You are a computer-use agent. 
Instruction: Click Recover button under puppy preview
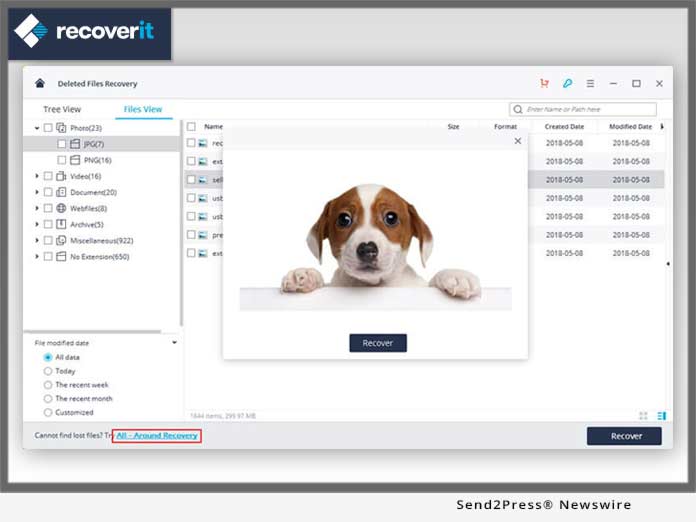coord(377,343)
